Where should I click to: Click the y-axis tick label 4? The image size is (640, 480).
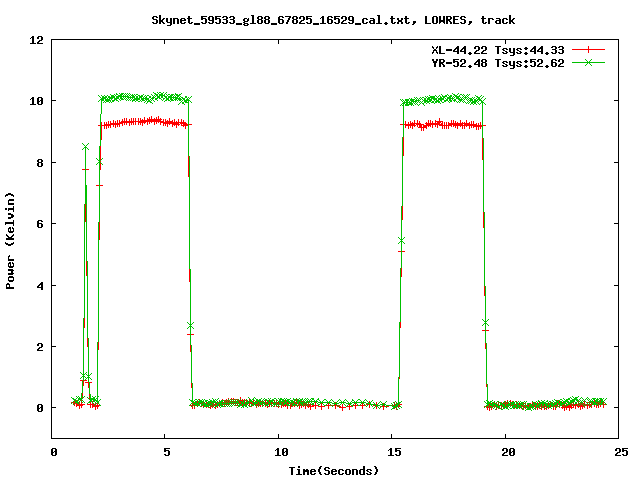pyautogui.click(x=40, y=286)
